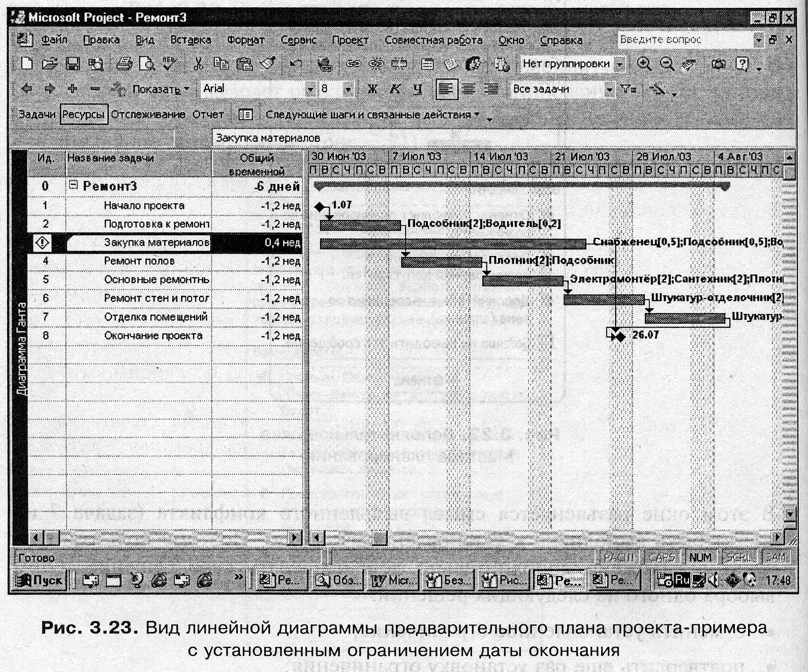Open a file with the folder icon
The width and height of the screenshot is (808, 672).
pyautogui.click(x=50, y=63)
